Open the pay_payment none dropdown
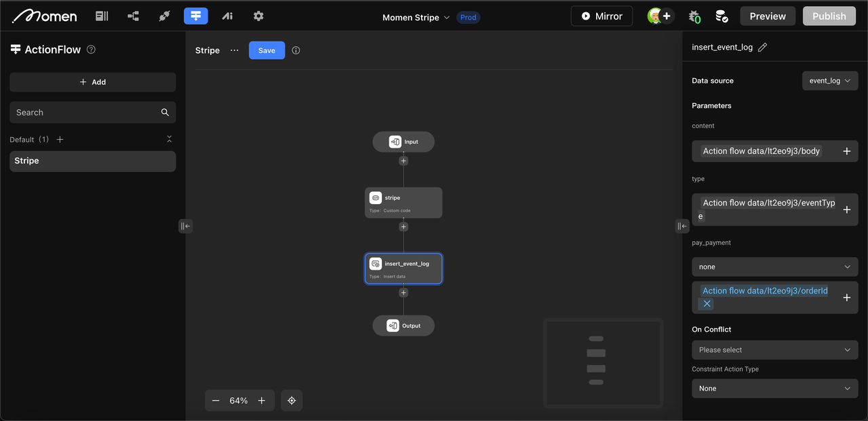Viewport: 868px width, 421px height. coord(775,266)
